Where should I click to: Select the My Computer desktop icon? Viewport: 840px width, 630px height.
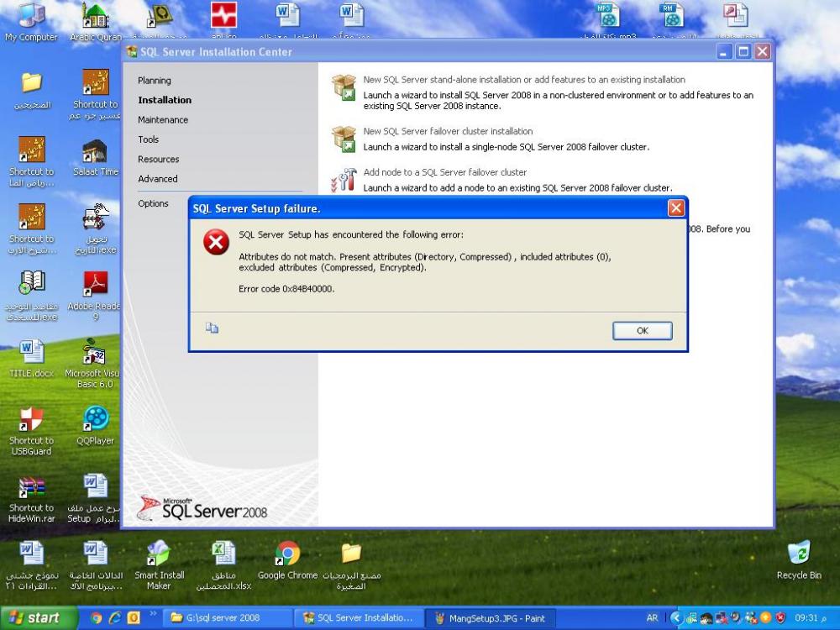(x=31, y=22)
